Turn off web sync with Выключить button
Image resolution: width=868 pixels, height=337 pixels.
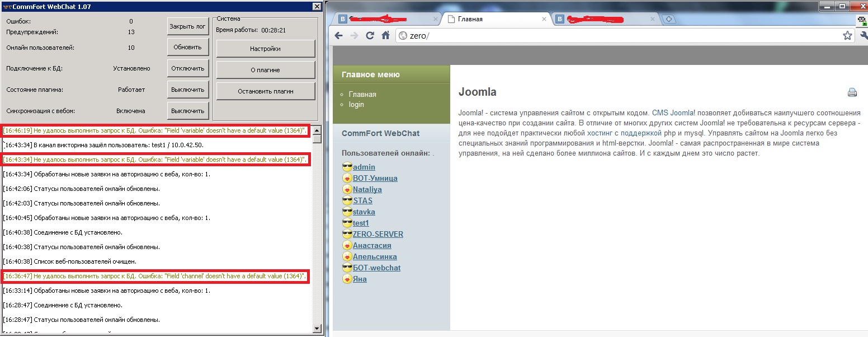188,111
